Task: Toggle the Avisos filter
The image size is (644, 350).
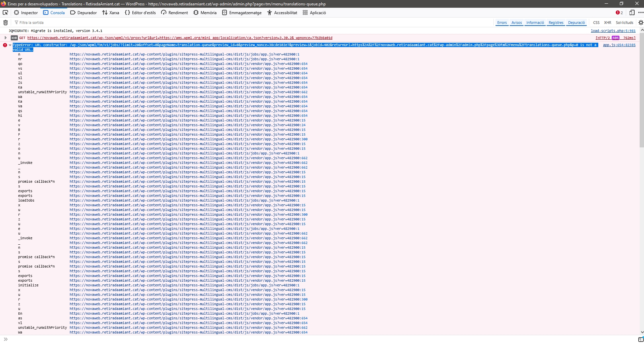Action: pyautogui.click(x=517, y=23)
